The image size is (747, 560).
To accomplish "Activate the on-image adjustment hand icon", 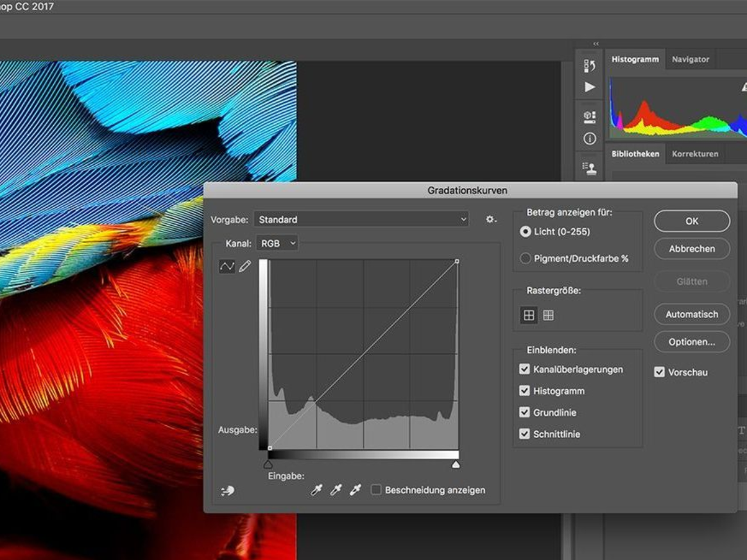I will pos(227,489).
